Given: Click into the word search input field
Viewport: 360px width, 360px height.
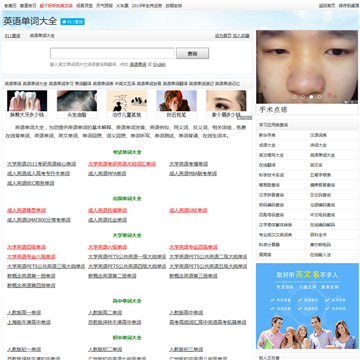Looking at the screenshot, I should click(x=112, y=53).
